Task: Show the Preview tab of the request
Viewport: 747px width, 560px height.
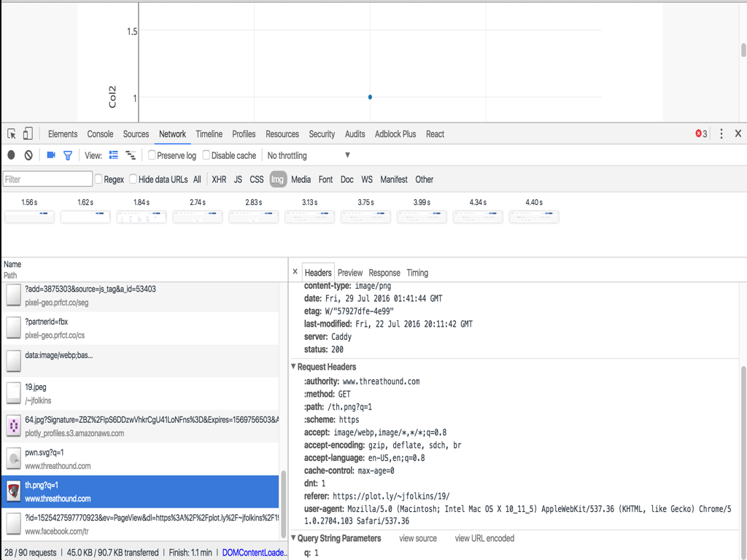Action: (350, 273)
